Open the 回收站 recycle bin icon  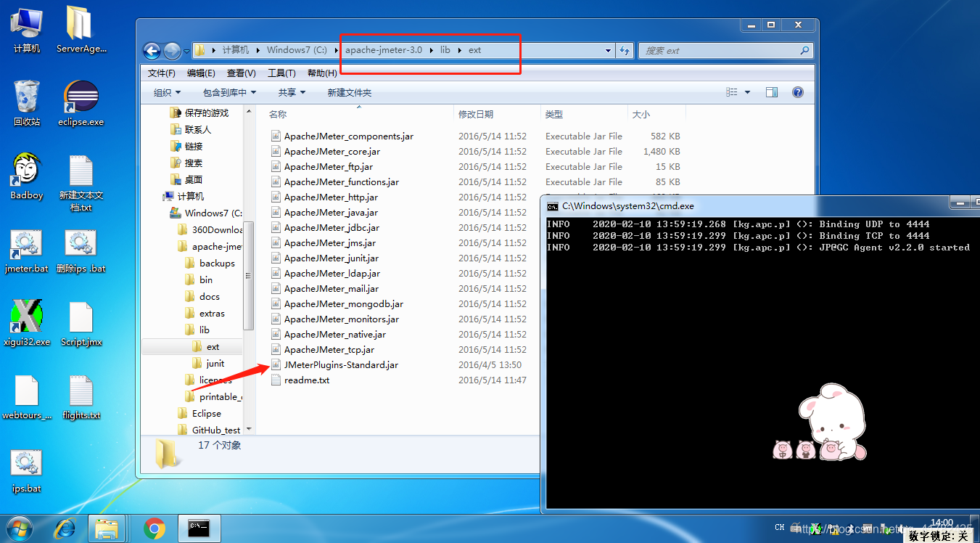(27, 103)
